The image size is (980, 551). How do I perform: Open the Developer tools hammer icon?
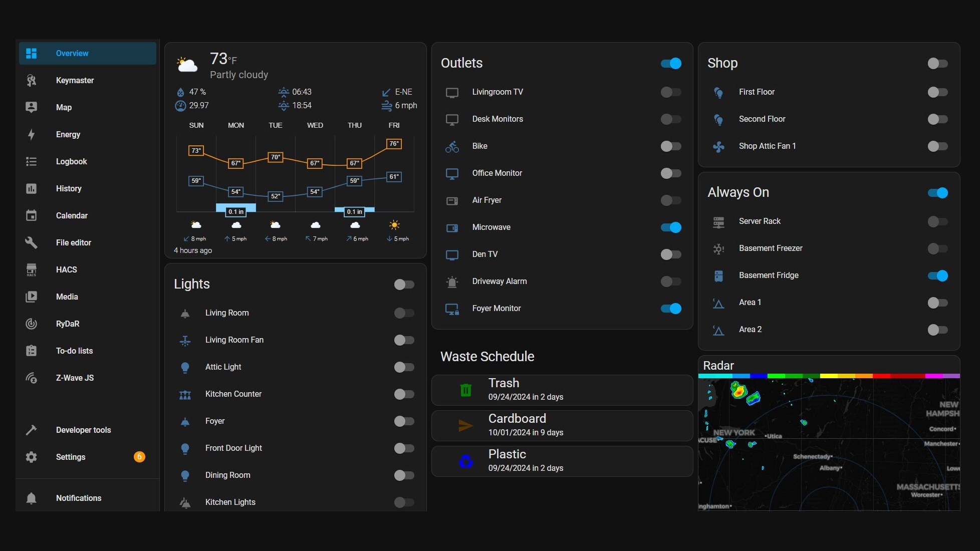(31, 430)
